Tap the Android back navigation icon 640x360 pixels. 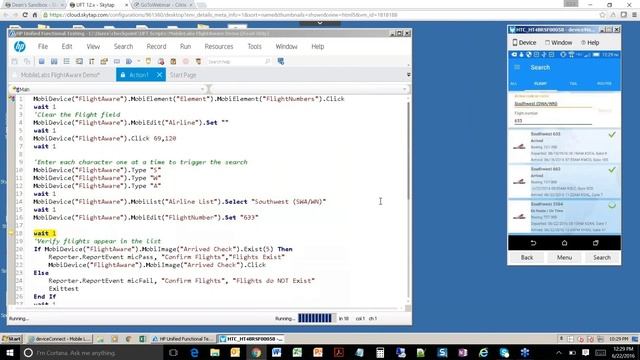(533, 243)
